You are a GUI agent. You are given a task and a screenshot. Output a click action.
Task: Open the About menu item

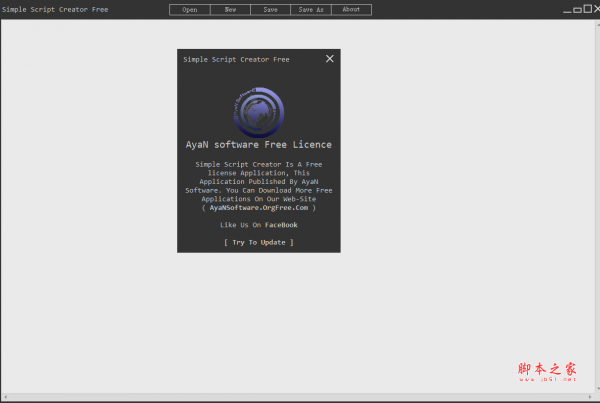[351, 9]
